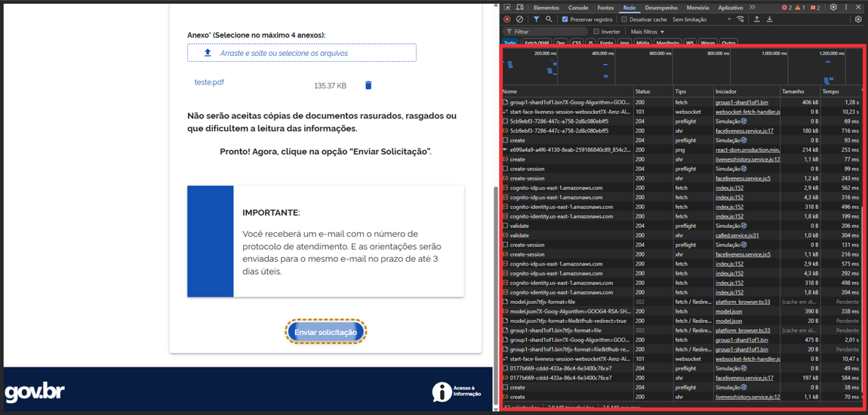Check the Inverter filter checkbox
Viewport: 868px width, 415px height.
tap(596, 32)
